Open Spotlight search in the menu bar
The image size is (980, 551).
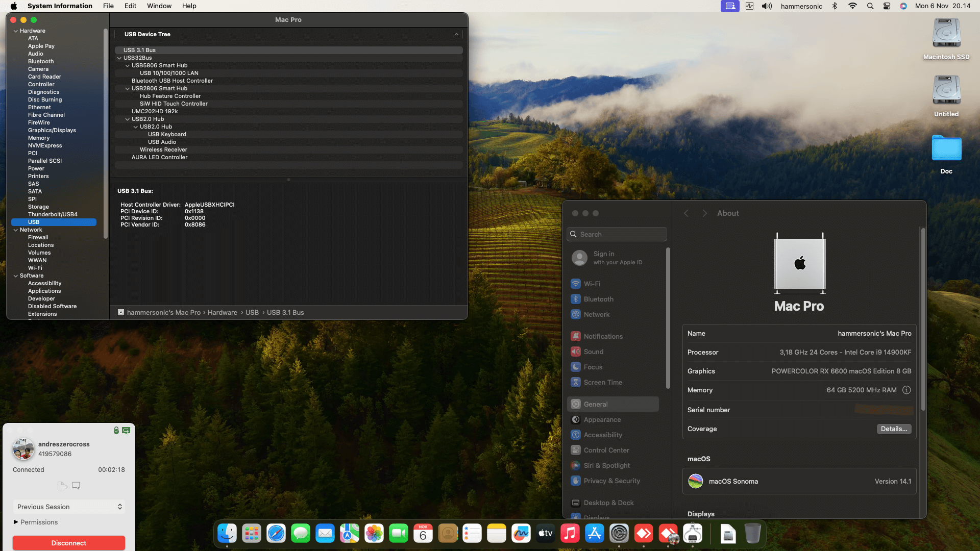(870, 6)
